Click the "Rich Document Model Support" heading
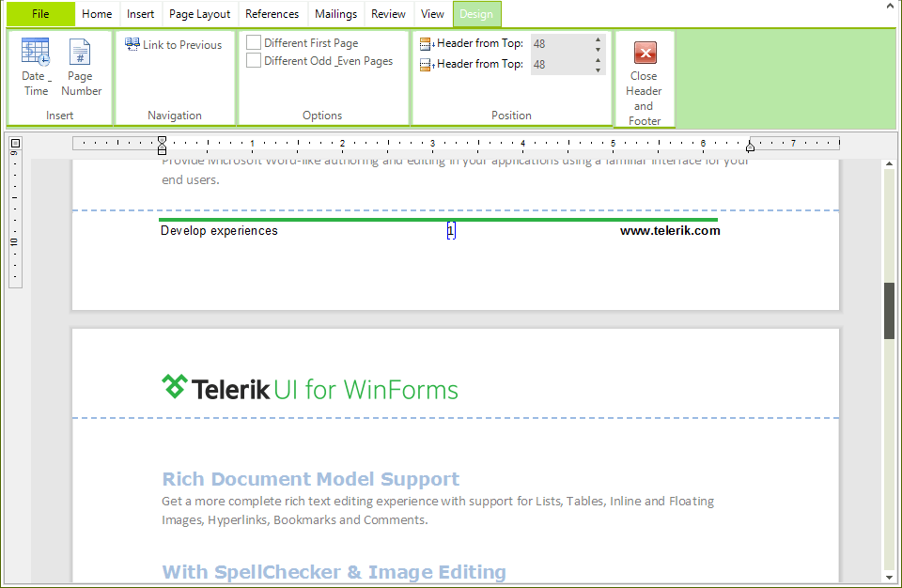The image size is (902, 588). (x=311, y=479)
